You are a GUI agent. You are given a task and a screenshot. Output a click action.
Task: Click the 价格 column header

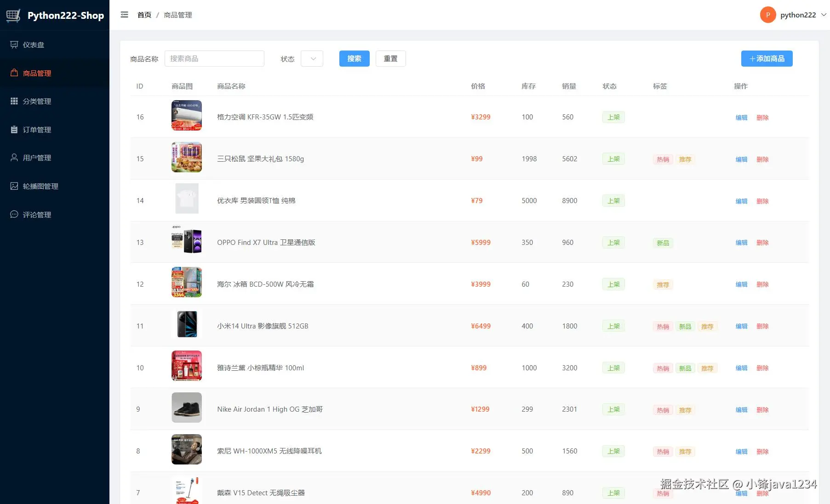point(478,86)
